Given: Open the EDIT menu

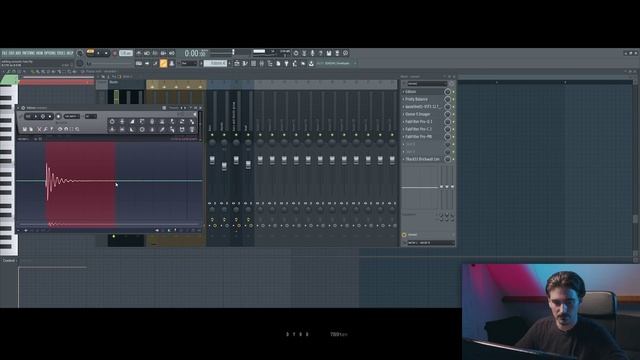Looking at the screenshot, I should tap(11, 53).
